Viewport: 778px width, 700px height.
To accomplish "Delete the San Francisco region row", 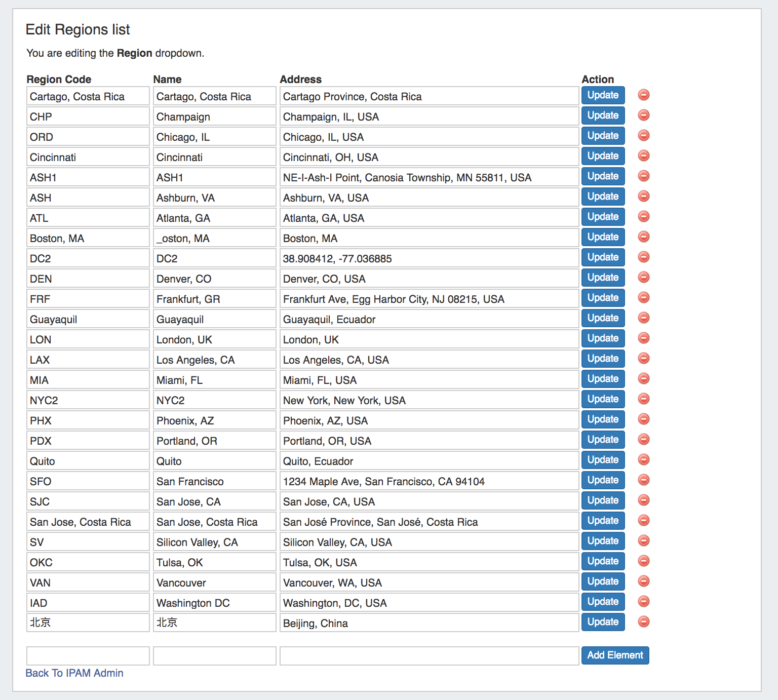I will (x=643, y=480).
